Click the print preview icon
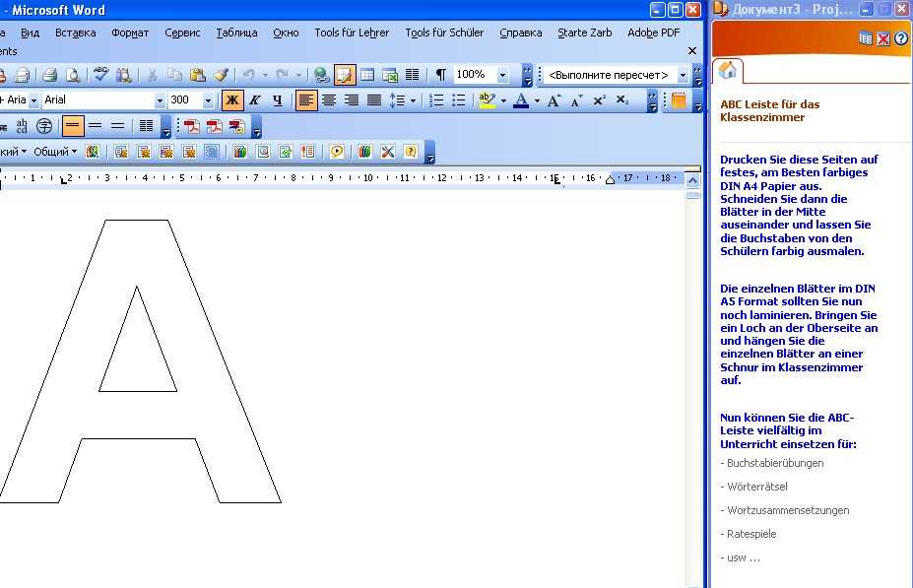The width and height of the screenshot is (913, 588). [71, 75]
